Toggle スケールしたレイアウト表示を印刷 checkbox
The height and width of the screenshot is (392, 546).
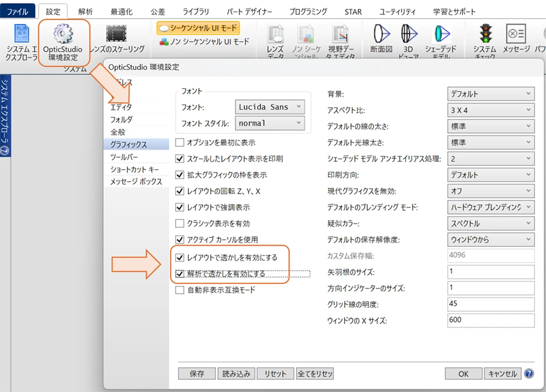click(x=180, y=159)
